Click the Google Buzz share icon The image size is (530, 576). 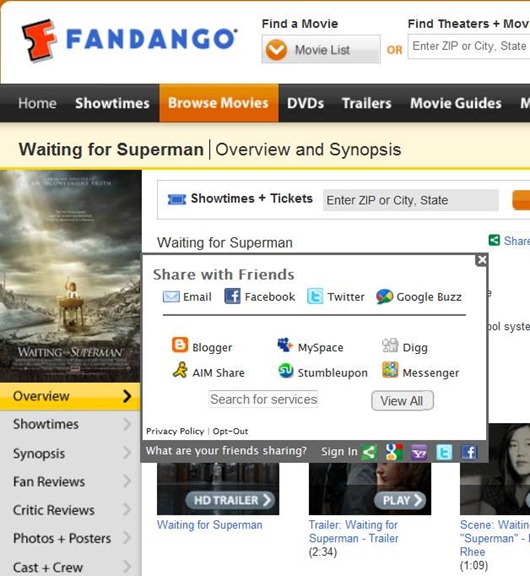[x=384, y=296]
